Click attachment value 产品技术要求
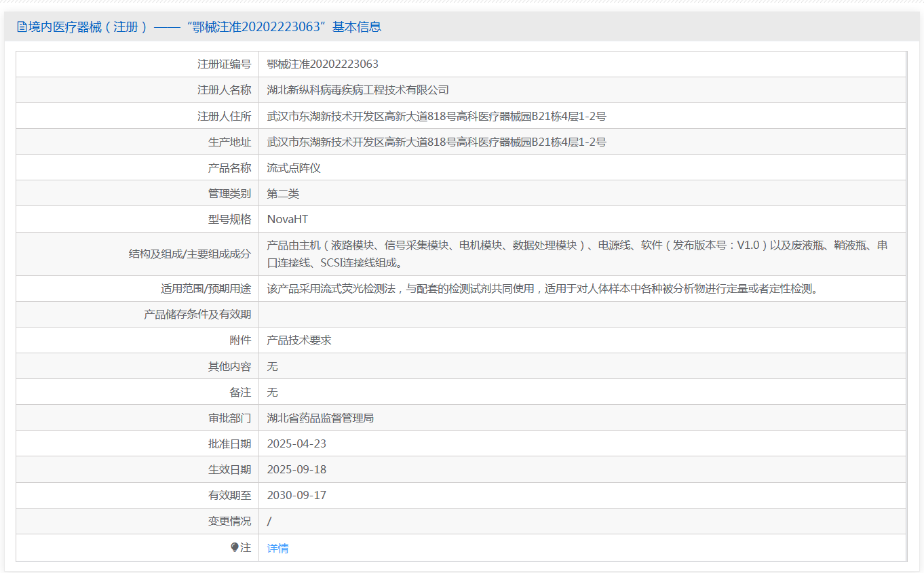The height and width of the screenshot is (573, 924). tap(299, 340)
